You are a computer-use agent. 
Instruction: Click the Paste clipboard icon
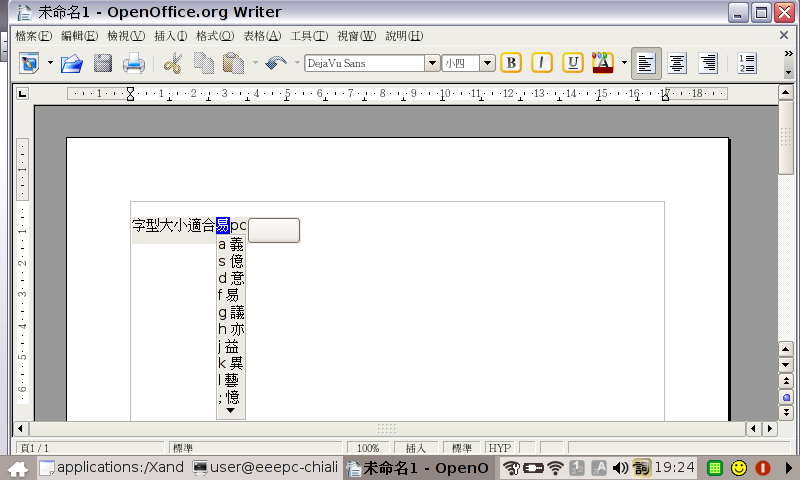pyautogui.click(x=233, y=64)
